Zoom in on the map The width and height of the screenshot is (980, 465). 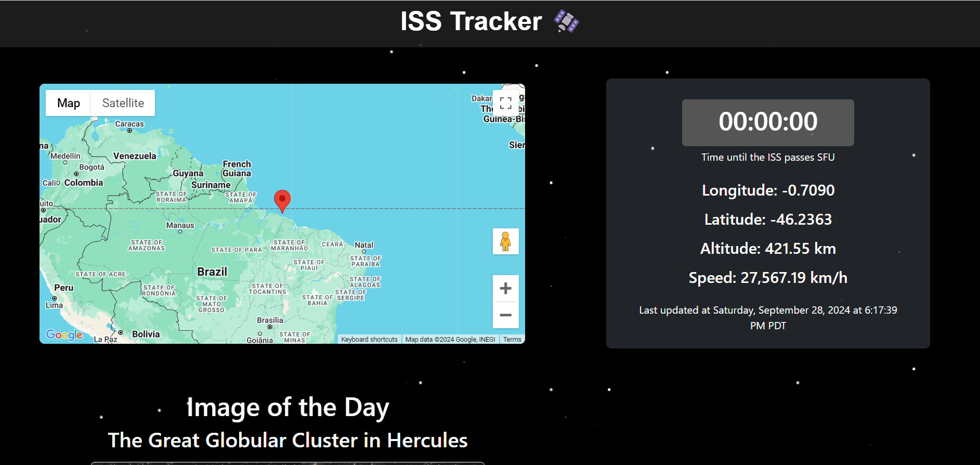(506, 289)
